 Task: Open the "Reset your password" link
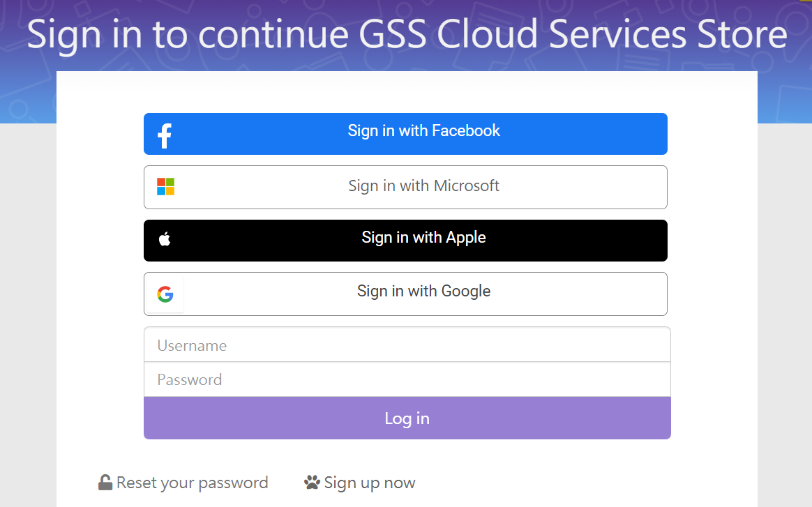pos(192,483)
